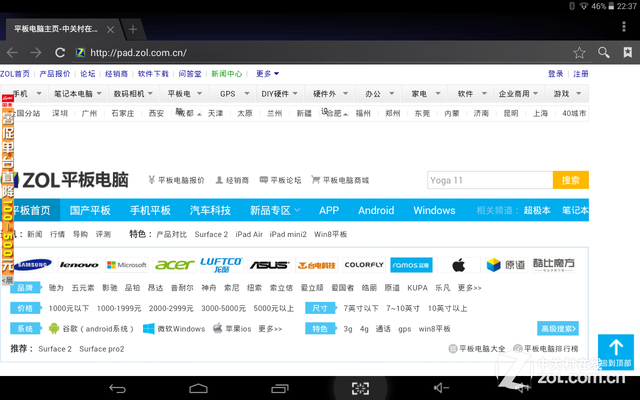Viewport: 640px width, 400px height.
Task: Open the Android recent apps button
Action: [280, 388]
